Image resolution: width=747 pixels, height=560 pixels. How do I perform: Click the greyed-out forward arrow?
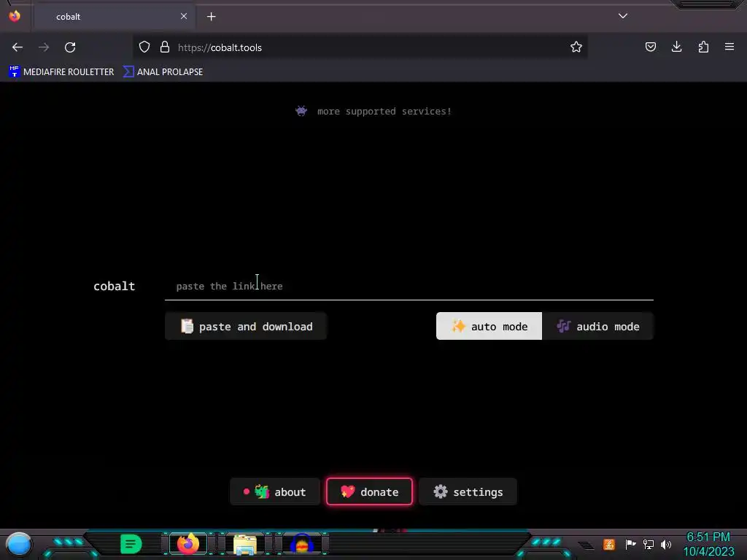point(44,47)
